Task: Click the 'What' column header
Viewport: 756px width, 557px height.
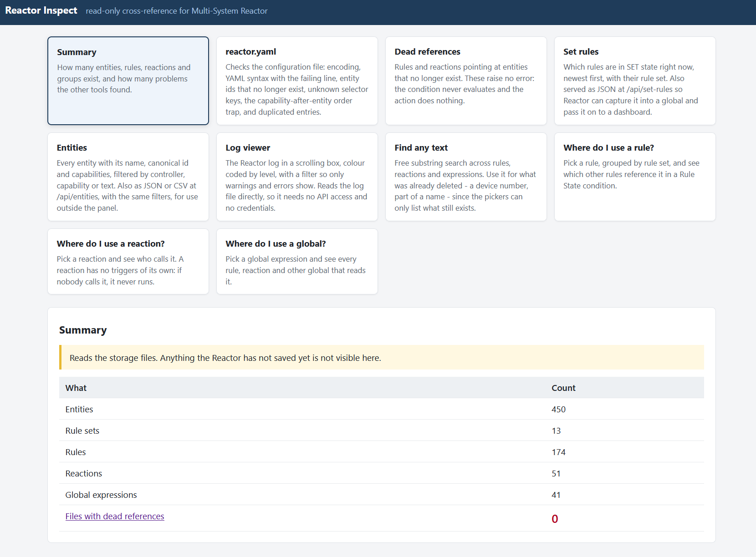Action: tap(76, 388)
